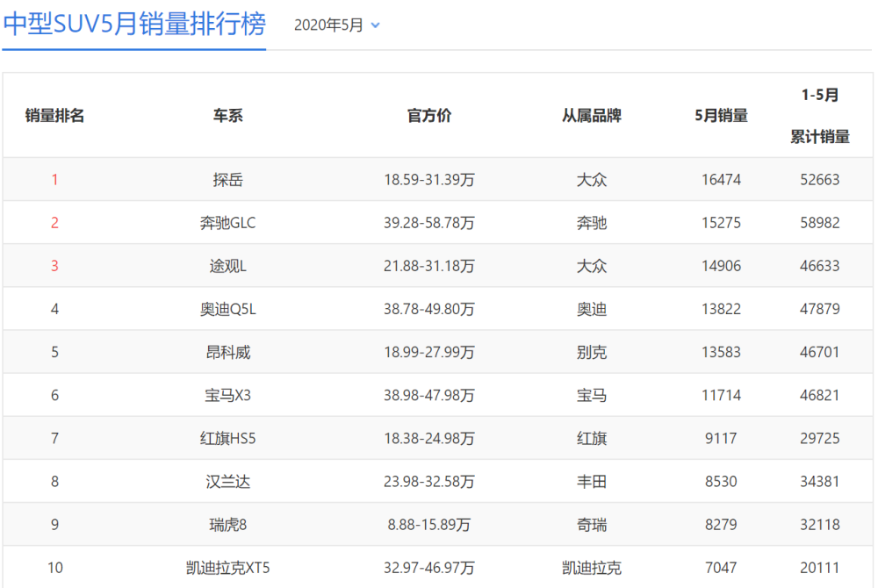The image size is (878, 588).
Task: Open the 汉兰达 car series link
Action: pos(228,481)
